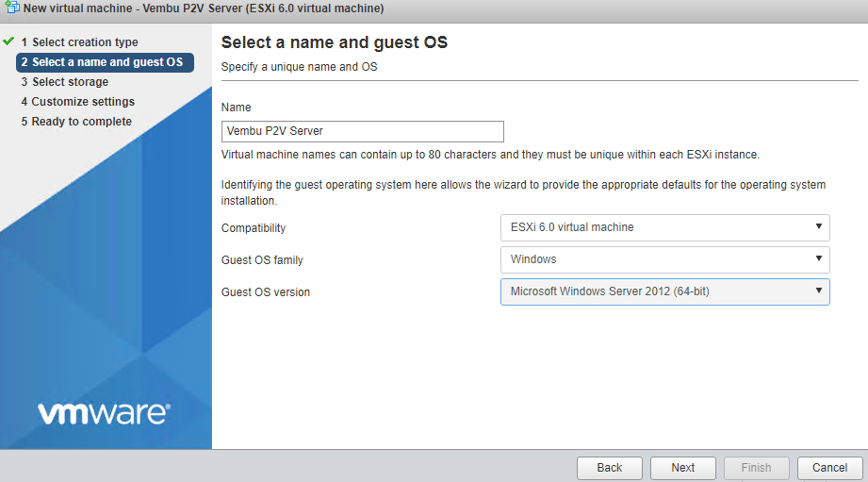Click the Select a name and guest OS heading
Viewport: 868px width, 482px height.
click(x=335, y=42)
